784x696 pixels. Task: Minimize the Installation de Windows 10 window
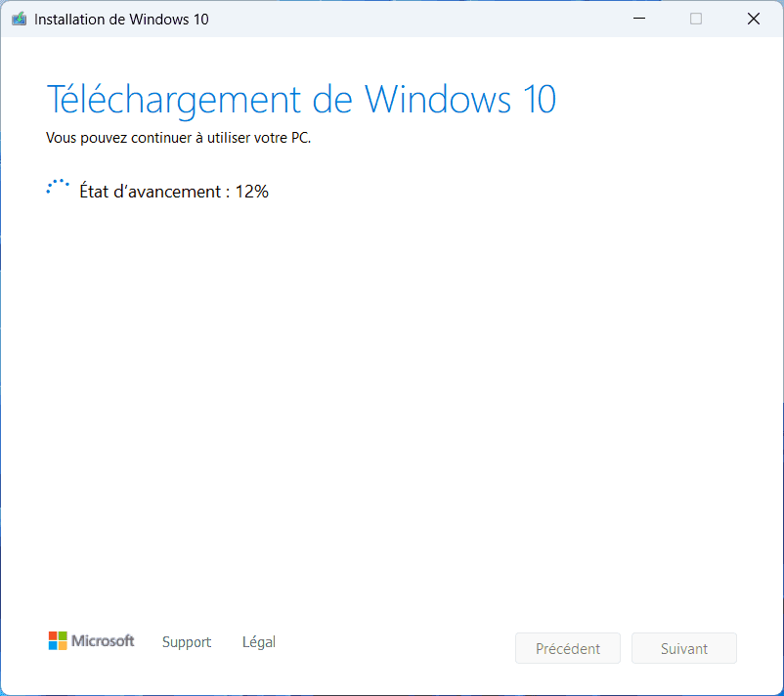[x=639, y=19]
